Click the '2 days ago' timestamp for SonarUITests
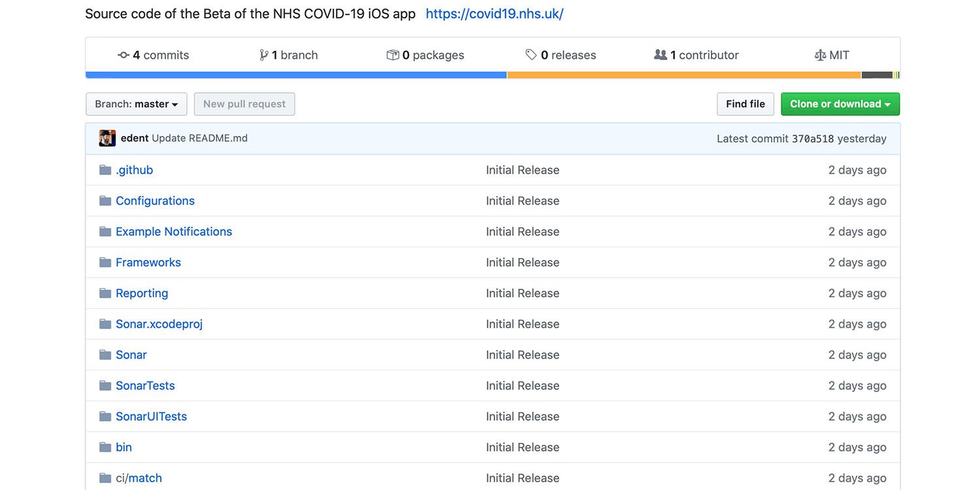 click(857, 416)
